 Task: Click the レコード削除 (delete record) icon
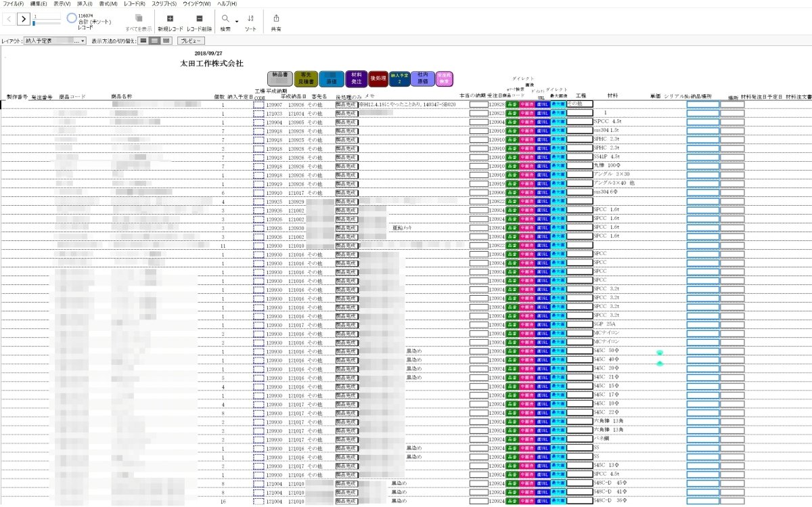[x=199, y=19]
